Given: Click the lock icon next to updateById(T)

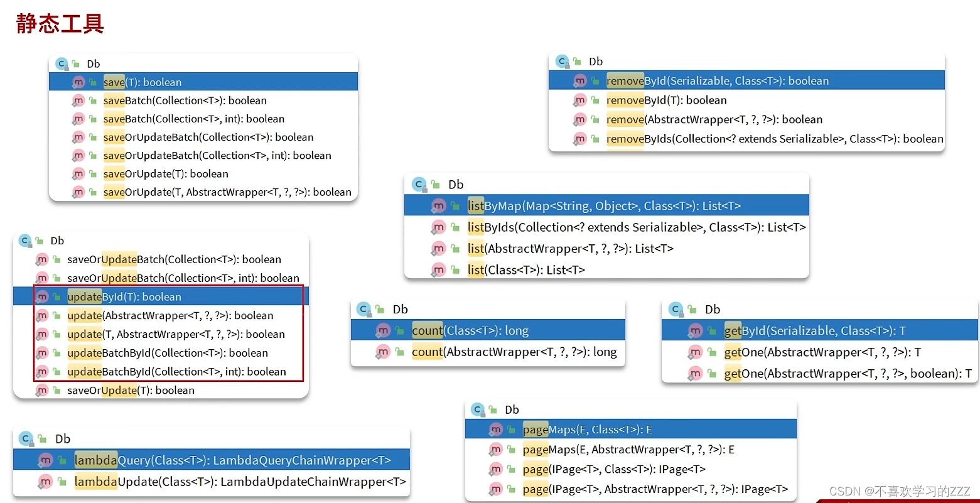Looking at the screenshot, I should [x=56, y=296].
